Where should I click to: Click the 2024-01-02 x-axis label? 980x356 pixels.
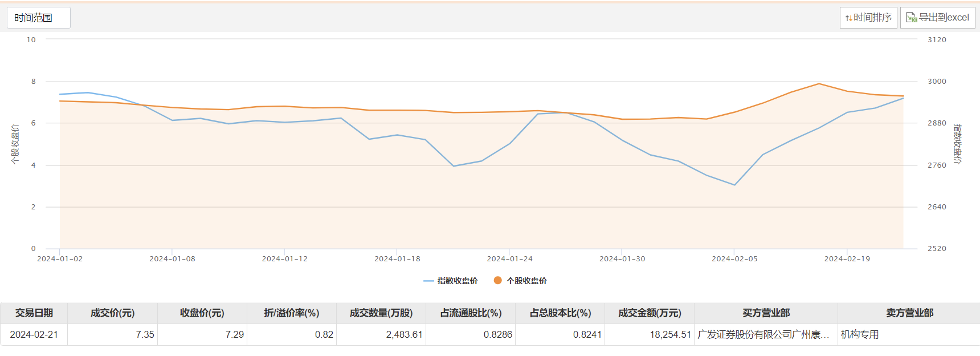[60, 259]
